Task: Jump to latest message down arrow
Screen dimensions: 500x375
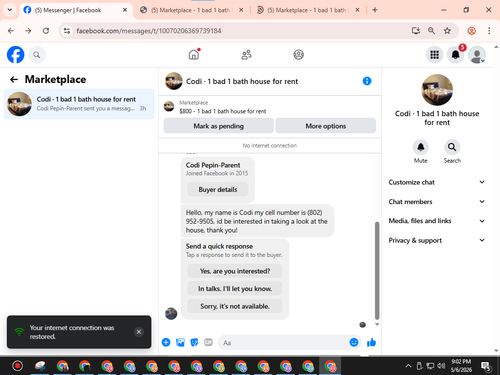Action: point(377,324)
